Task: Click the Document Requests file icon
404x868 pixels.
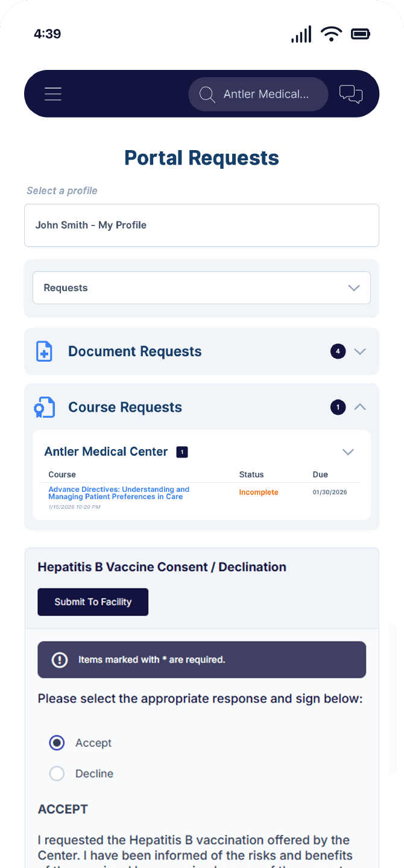Action: point(45,351)
